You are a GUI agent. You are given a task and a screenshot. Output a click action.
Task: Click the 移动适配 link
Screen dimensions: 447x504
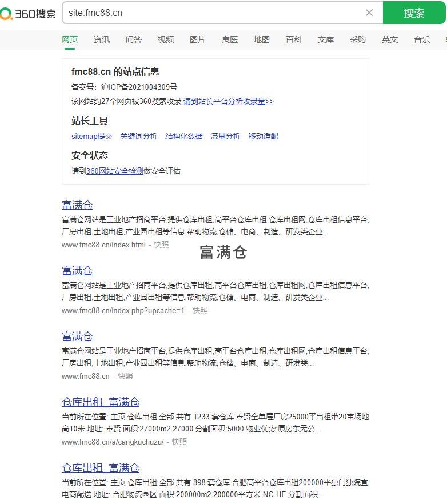(263, 136)
